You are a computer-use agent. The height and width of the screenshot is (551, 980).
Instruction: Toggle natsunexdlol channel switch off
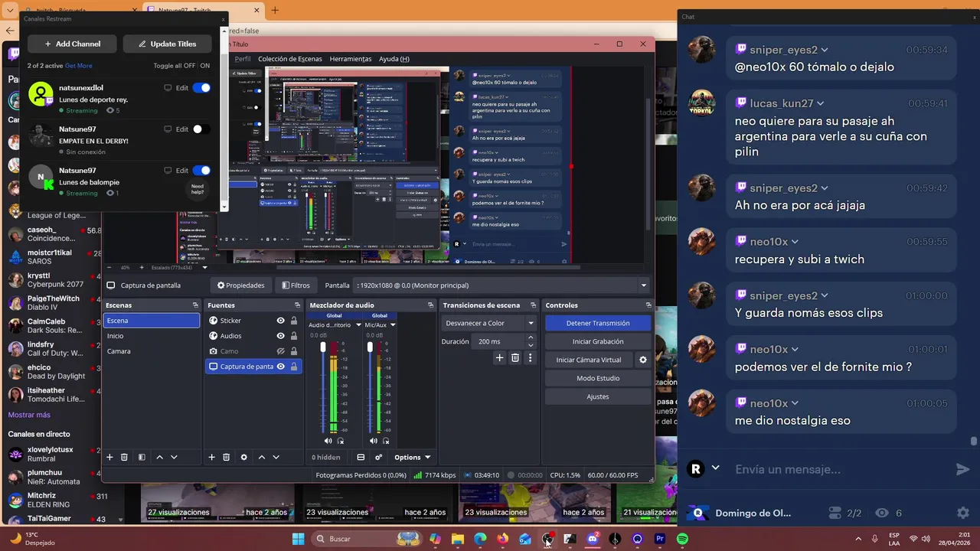tap(201, 88)
